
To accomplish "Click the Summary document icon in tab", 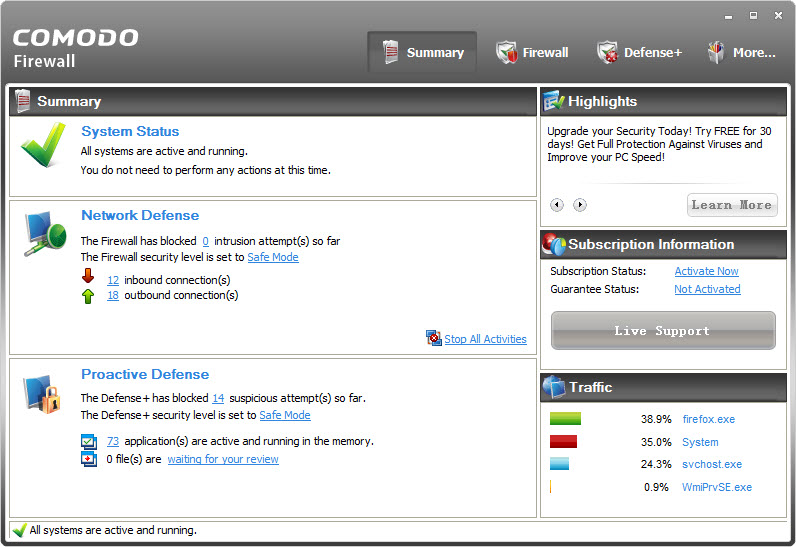I will pos(390,52).
